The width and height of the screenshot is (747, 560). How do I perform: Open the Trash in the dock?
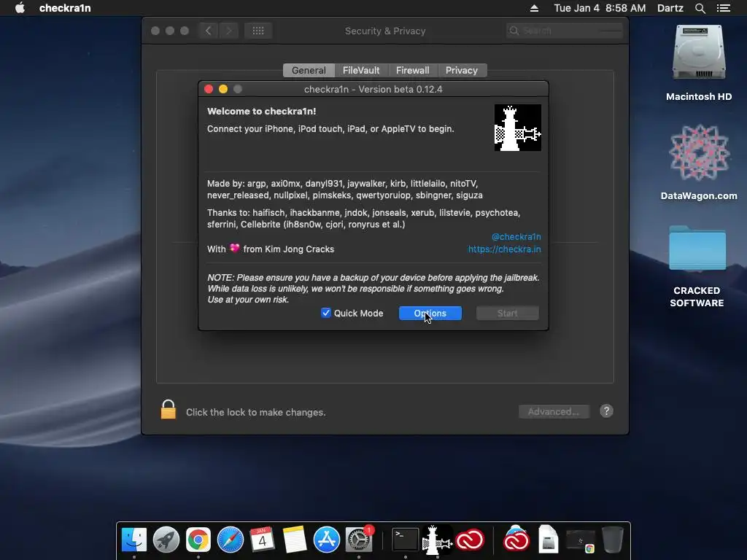(x=612, y=540)
